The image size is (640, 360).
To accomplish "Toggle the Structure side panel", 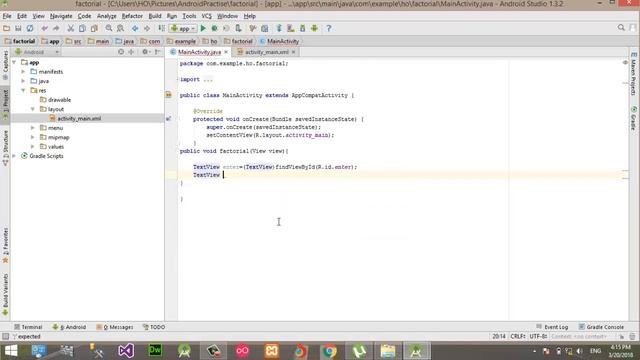I will point(5,147).
